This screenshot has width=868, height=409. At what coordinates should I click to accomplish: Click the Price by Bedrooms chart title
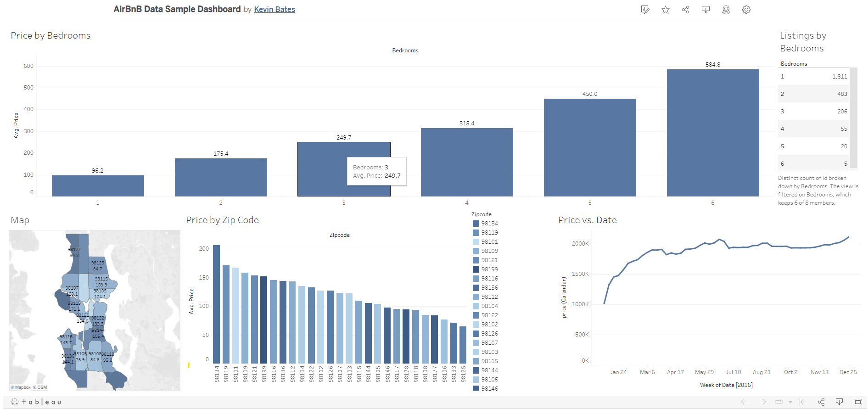tap(50, 35)
